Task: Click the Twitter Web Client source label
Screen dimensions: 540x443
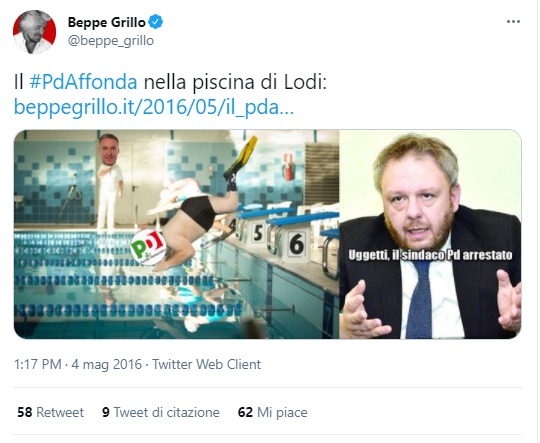Action: pos(207,364)
